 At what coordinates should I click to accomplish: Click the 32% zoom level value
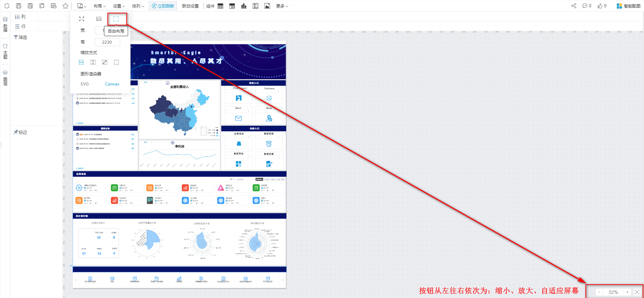coord(613,292)
